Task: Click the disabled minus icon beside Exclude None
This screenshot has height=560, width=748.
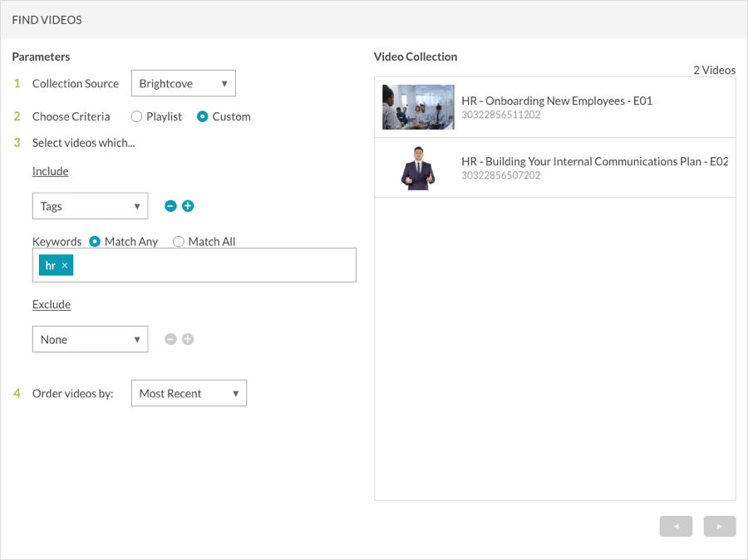Action: pos(170,339)
